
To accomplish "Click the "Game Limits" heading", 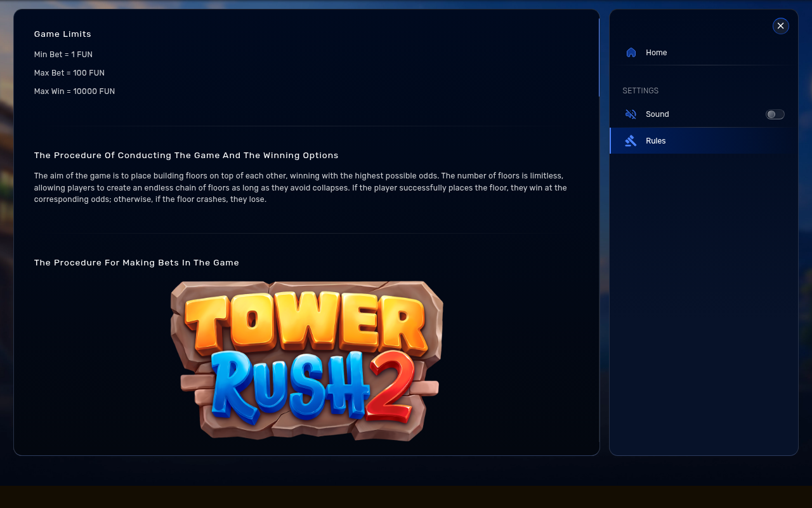I will (x=63, y=34).
